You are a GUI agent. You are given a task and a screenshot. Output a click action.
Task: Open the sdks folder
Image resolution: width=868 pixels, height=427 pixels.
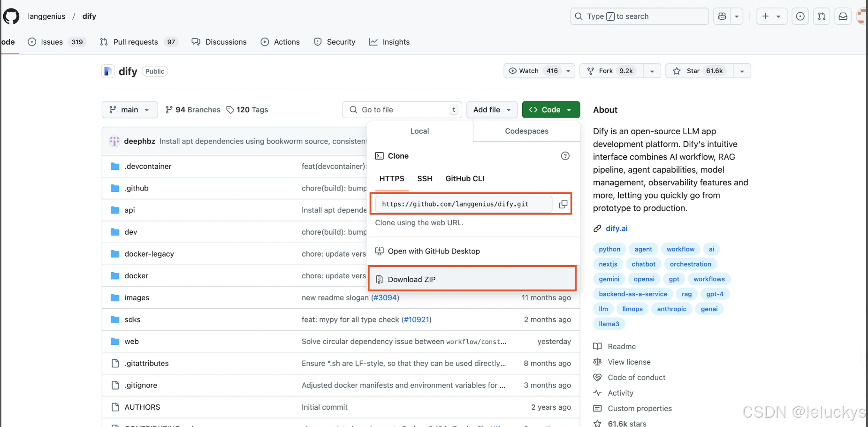click(x=132, y=320)
